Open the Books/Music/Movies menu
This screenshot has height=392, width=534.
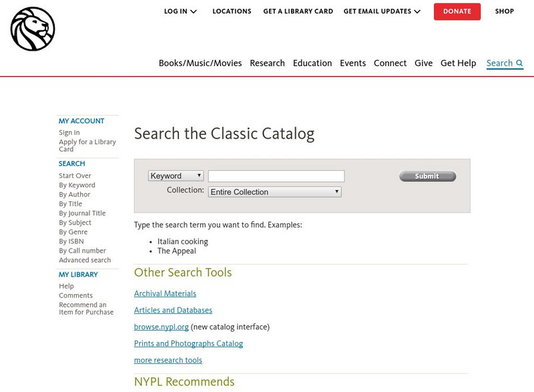tap(200, 63)
